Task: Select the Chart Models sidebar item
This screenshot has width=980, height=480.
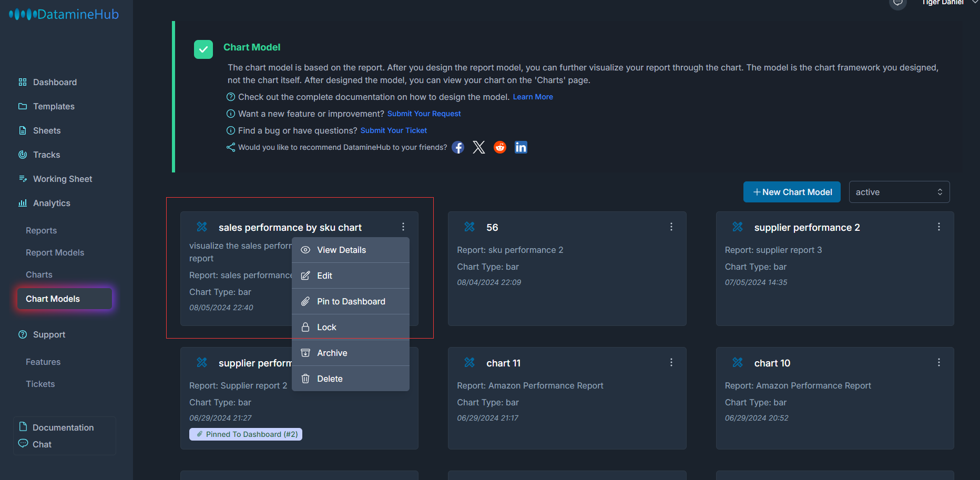Action: [64, 299]
